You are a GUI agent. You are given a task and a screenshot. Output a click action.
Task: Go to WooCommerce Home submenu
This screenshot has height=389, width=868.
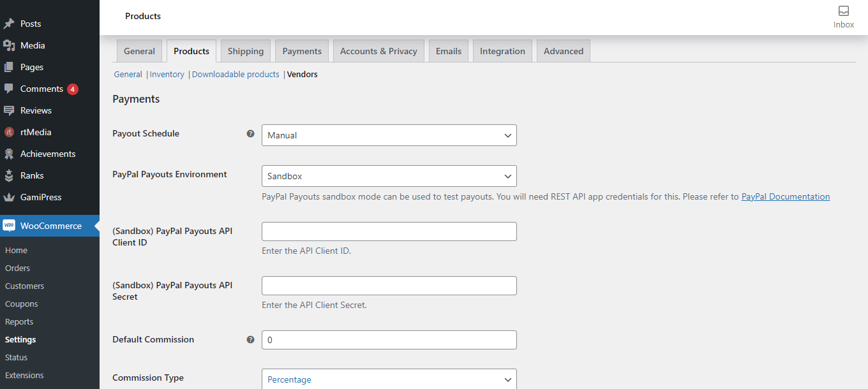(16, 251)
